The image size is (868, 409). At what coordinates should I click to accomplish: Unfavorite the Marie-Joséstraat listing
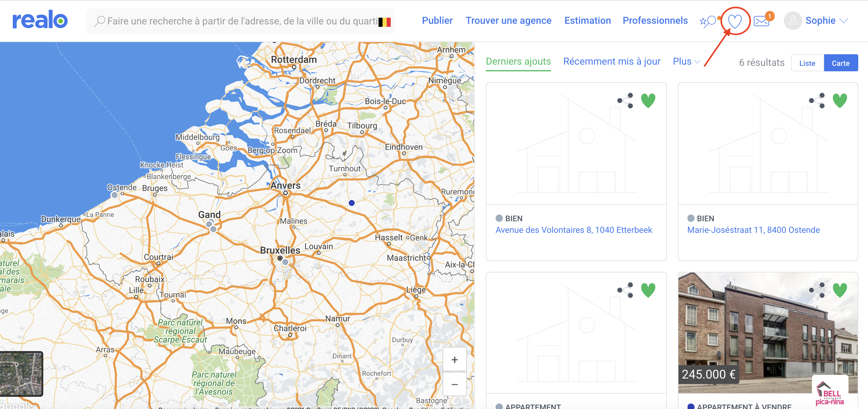pos(840,100)
